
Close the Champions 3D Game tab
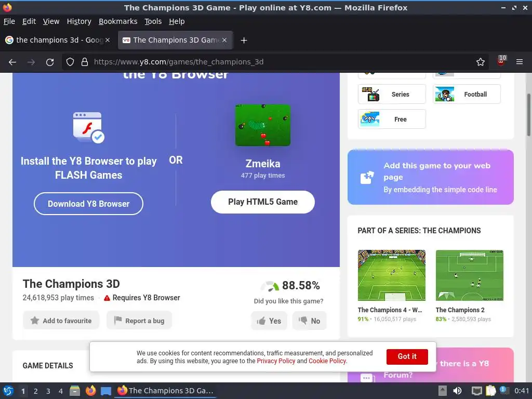click(x=224, y=40)
